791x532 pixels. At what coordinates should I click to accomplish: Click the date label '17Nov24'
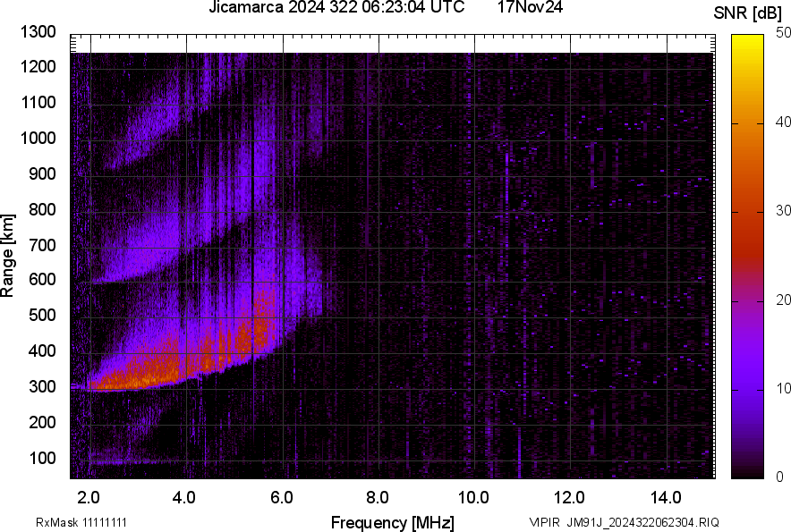[x=530, y=7]
